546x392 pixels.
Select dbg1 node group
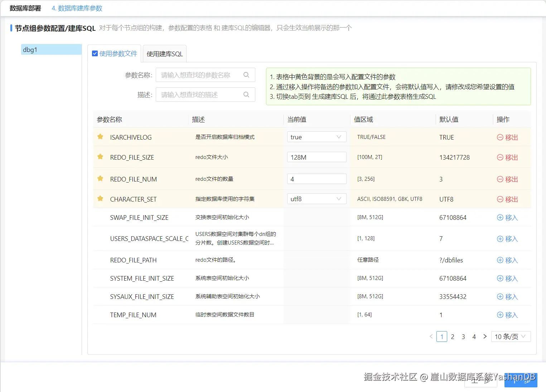[x=52, y=49]
